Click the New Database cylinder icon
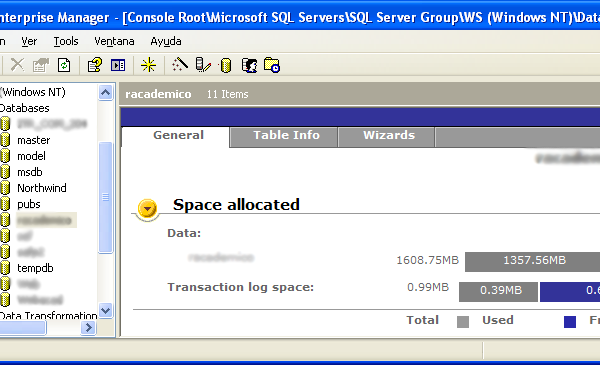Screen dimensions: 600x365 (225, 65)
